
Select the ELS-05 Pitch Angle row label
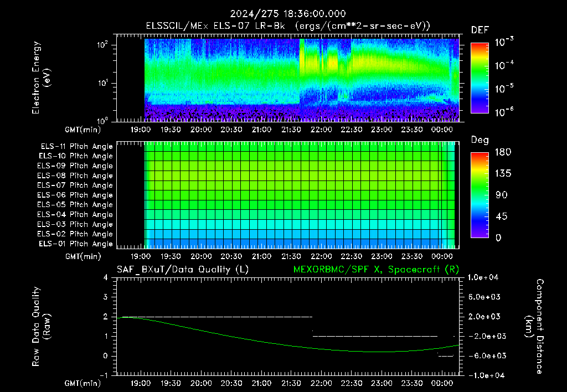point(75,205)
